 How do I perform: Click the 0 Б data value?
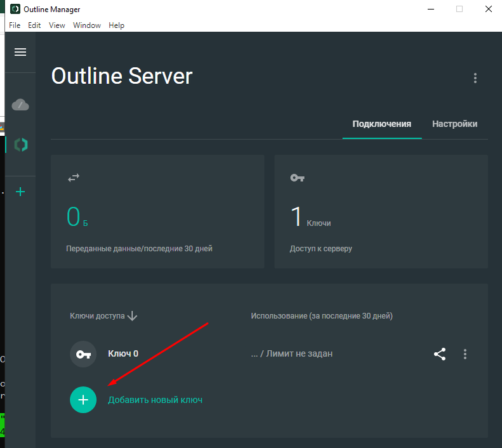(77, 217)
